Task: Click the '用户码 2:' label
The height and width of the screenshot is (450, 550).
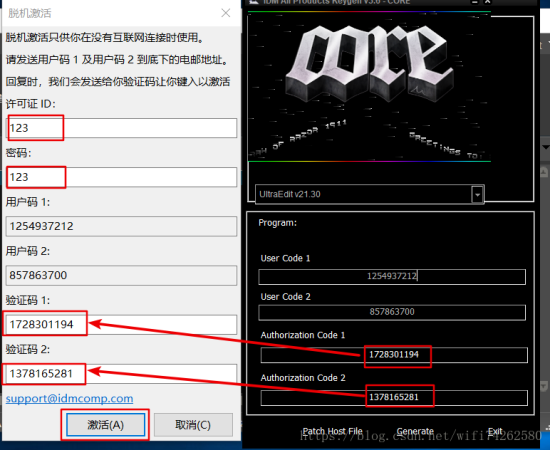Action: pyautogui.click(x=28, y=251)
